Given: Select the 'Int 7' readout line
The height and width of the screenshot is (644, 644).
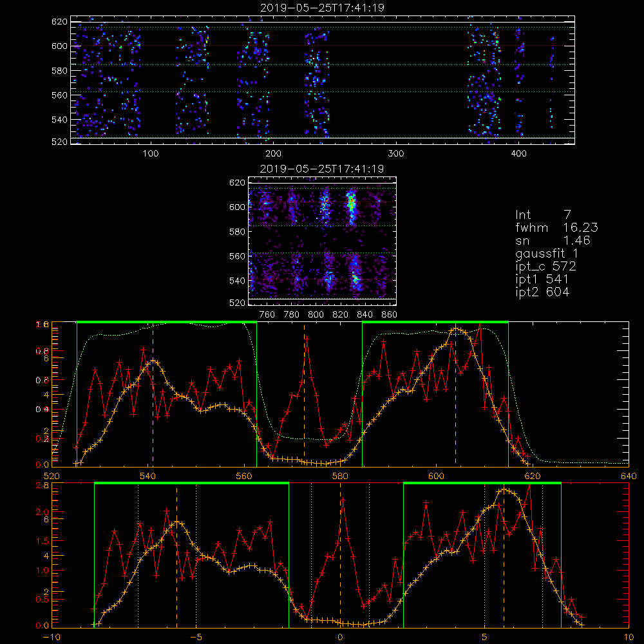Looking at the screenshot, I should [x=543, y=214].
